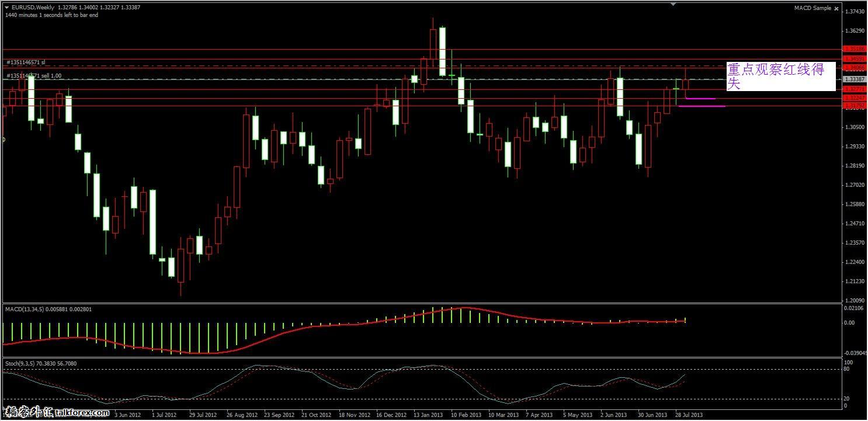Click the '29 Jul 2012' date label

tap(203, 415)
